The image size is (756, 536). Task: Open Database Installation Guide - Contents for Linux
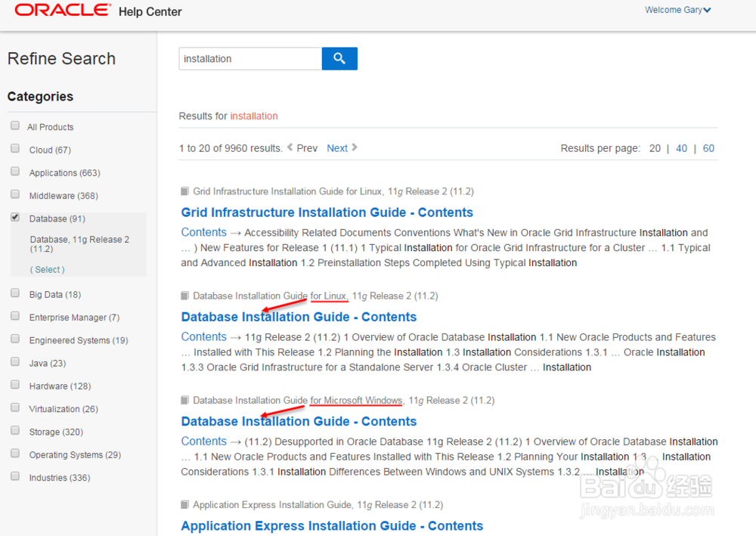coord(299,318)
